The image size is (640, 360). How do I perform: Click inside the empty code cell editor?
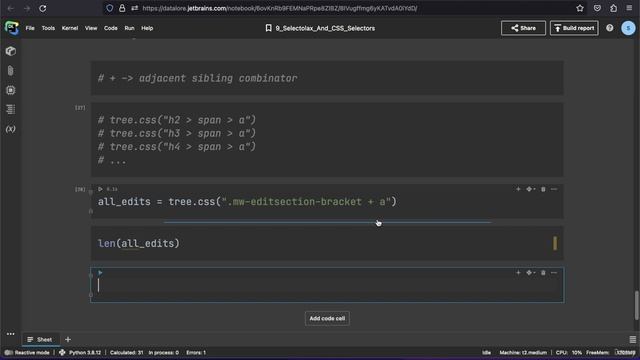pyautogui.click(x=327, y=285)
